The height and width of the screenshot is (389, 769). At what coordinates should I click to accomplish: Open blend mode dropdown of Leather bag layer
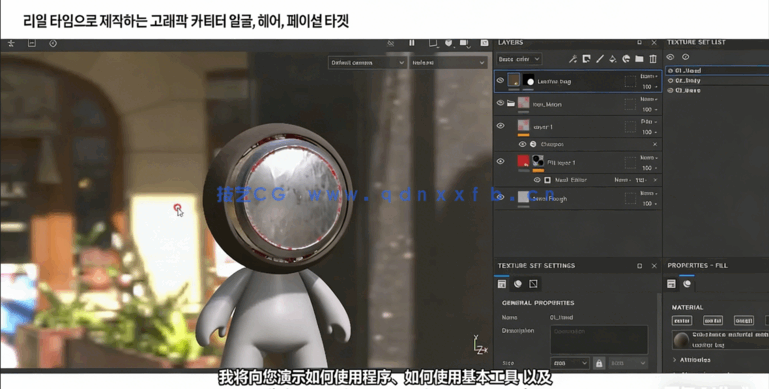[x=649, y=77]
